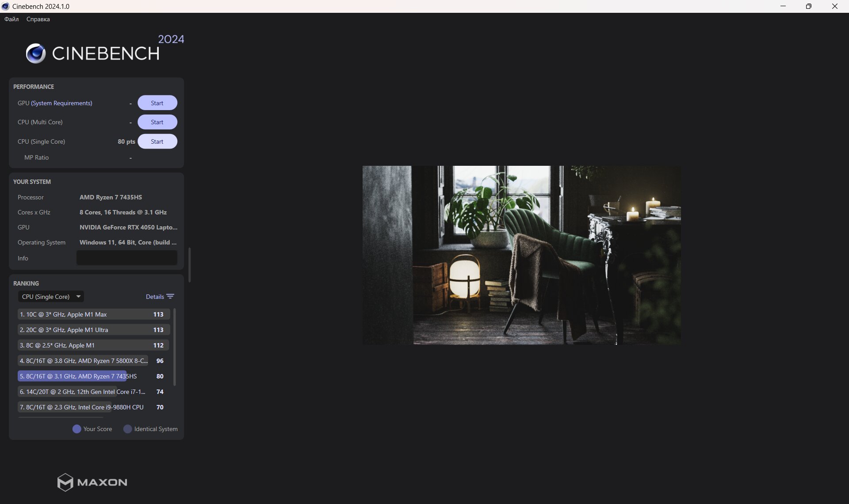Open the Справка menu
Image resolution: width=849 pixels, height=504 pixels.
click(38, 19)
